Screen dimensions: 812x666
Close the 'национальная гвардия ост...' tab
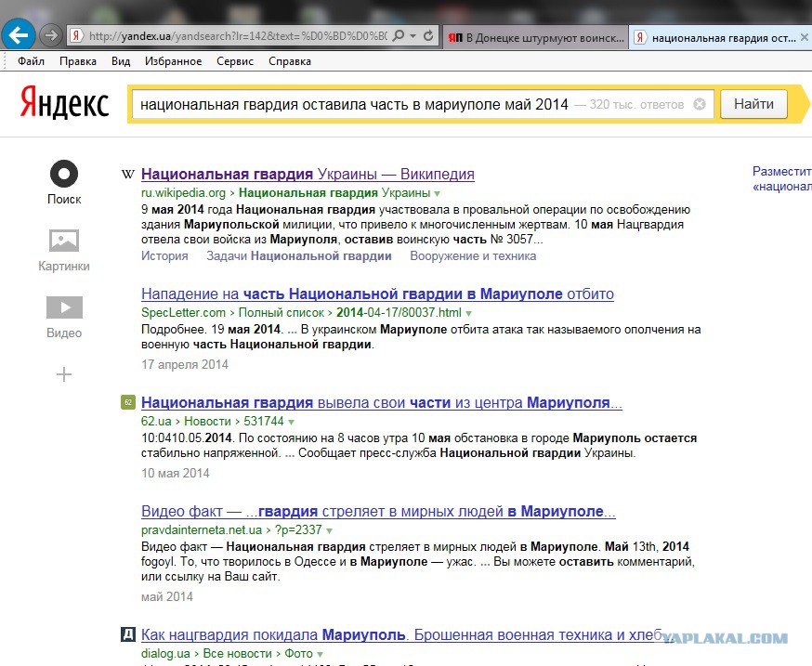[804, 37]
